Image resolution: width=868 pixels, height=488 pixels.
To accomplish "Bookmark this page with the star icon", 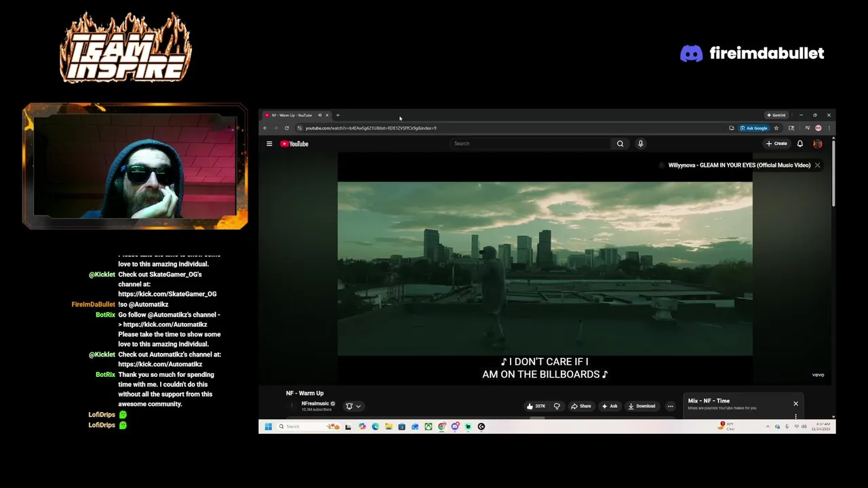I will point(776,128).
